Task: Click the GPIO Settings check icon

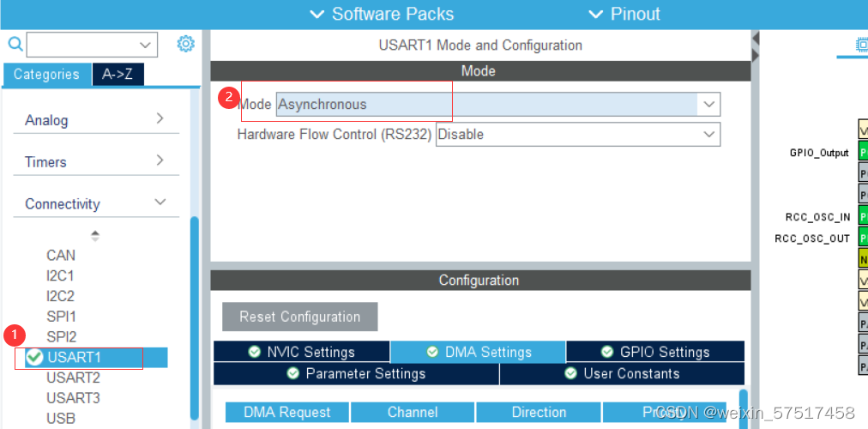Action: (607, 352)
